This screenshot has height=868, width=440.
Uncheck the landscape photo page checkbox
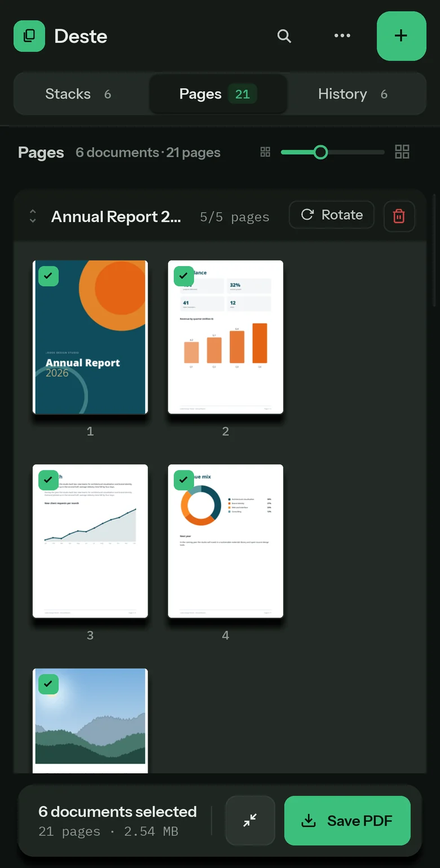pos(49,684)
